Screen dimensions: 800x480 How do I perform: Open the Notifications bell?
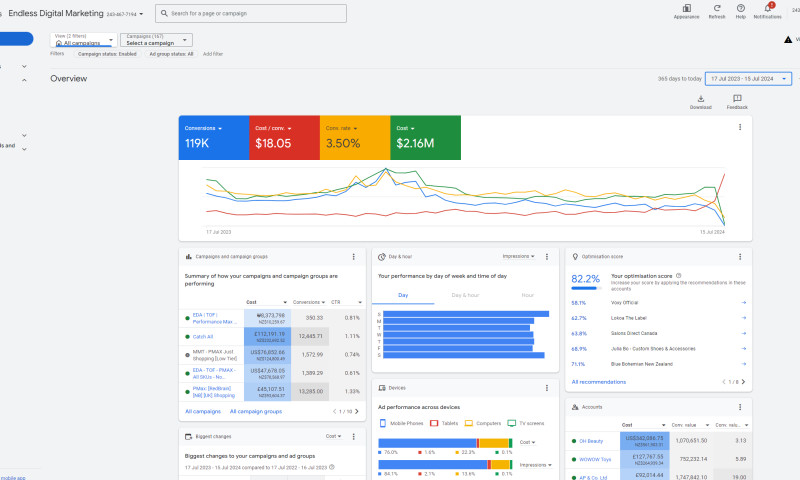coord(767,10)
